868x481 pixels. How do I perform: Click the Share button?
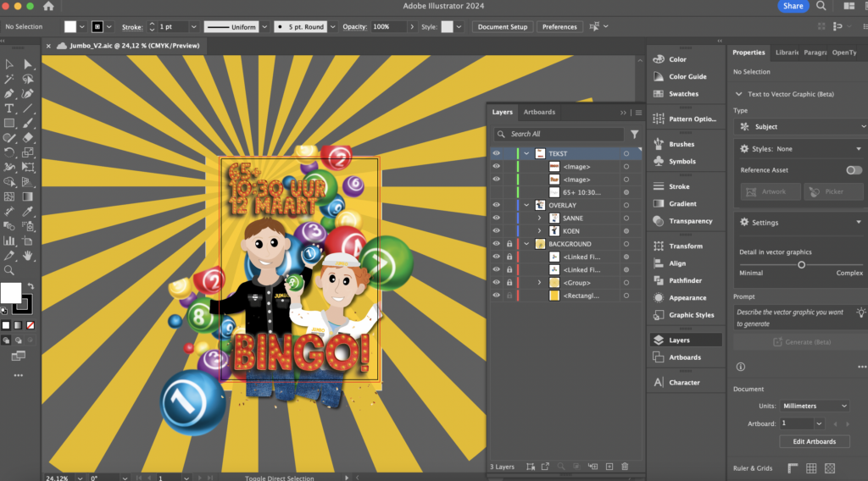pyautogui.click(x=793, y=6)
